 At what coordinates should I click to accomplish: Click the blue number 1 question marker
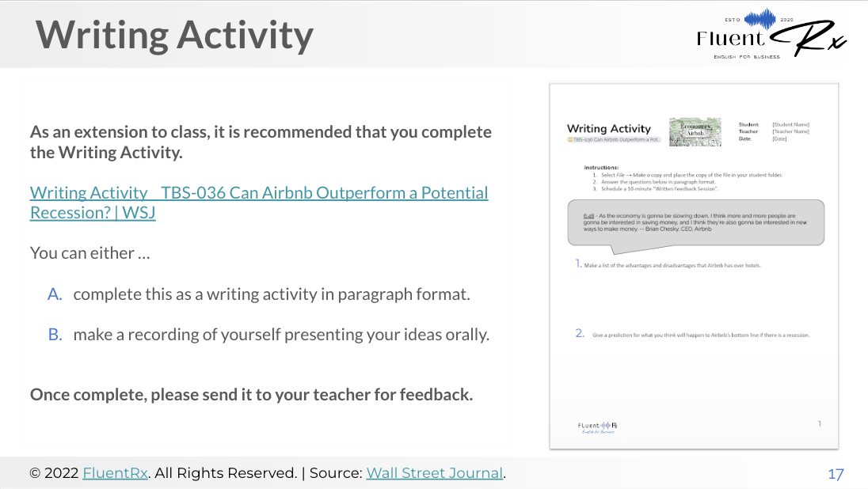pyautogui.click(x=579, y=264)
